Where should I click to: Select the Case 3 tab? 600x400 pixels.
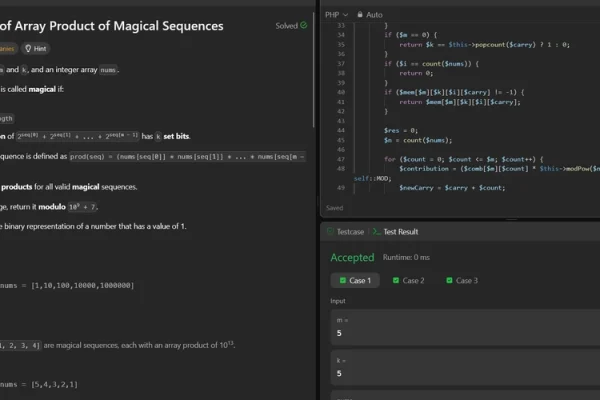pos(463,280)
